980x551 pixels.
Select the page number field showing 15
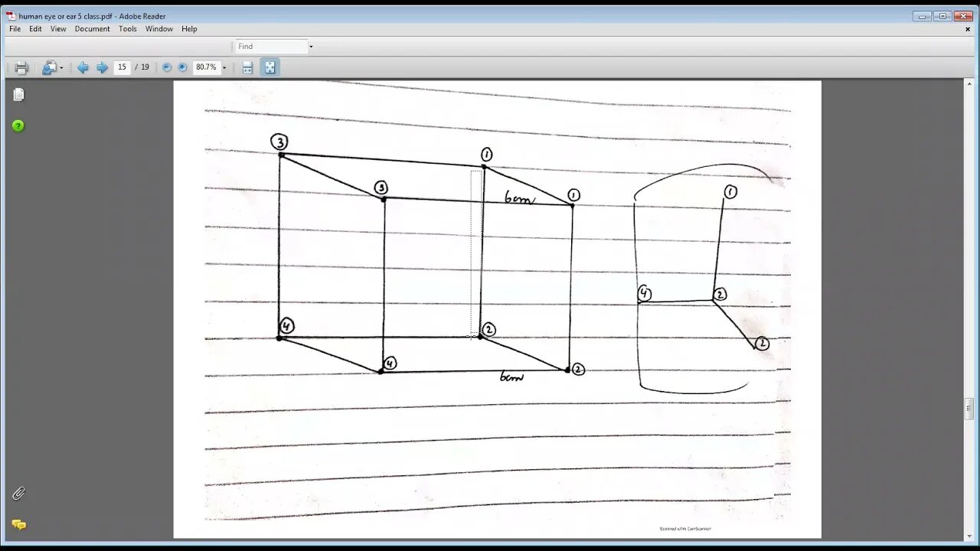[122, 67]
